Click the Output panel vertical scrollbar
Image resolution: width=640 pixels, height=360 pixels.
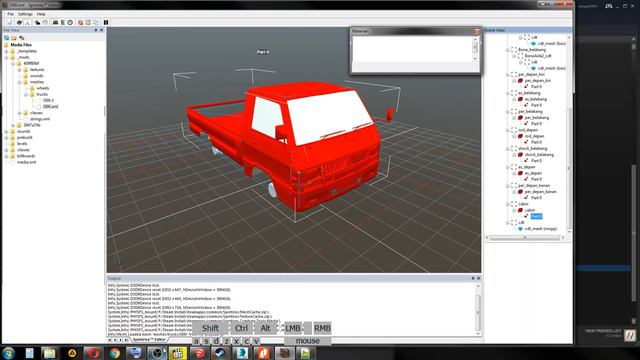(478, 309)
